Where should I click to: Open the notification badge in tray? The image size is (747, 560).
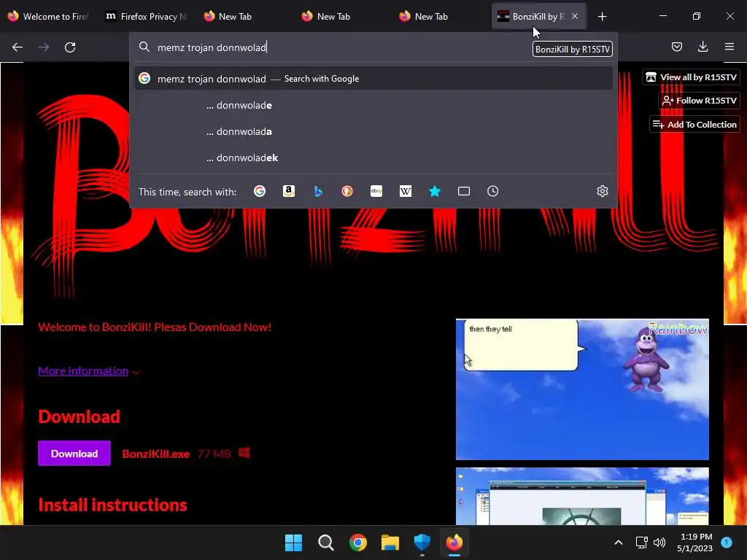pyautogui.click(x=727, y=542)
